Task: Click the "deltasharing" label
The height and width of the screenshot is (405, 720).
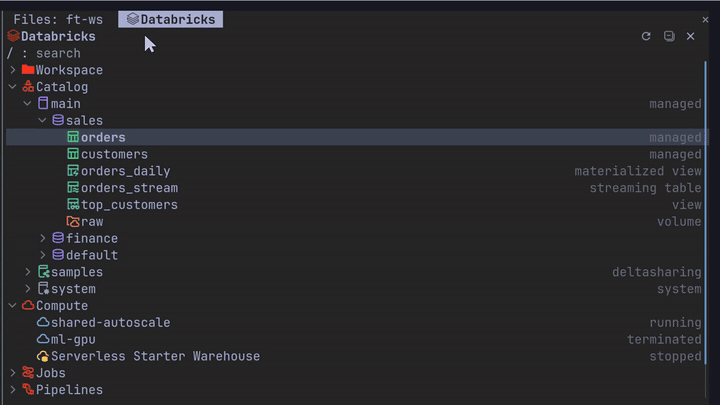Action: [657, 272]
